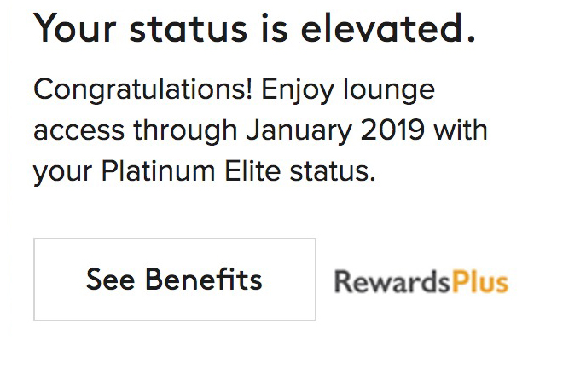The width and height of the screenshot is (563, 392).
Task: Click the RewardsPlus logo
Action: coord(421,281)
